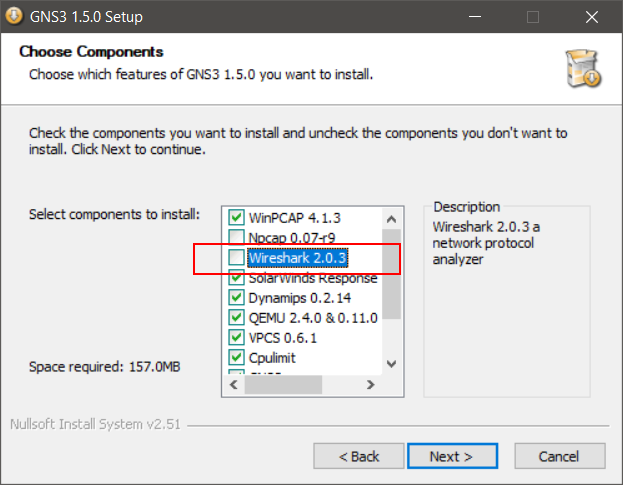Continue with the Next > button
Viewport: 623px width, 485px height.
[452, 456]
